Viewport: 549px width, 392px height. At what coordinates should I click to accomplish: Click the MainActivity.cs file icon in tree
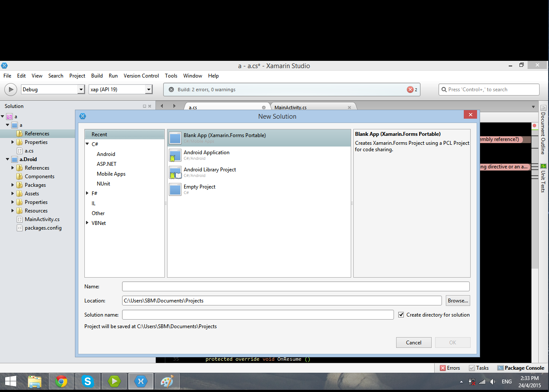(20, 219)
